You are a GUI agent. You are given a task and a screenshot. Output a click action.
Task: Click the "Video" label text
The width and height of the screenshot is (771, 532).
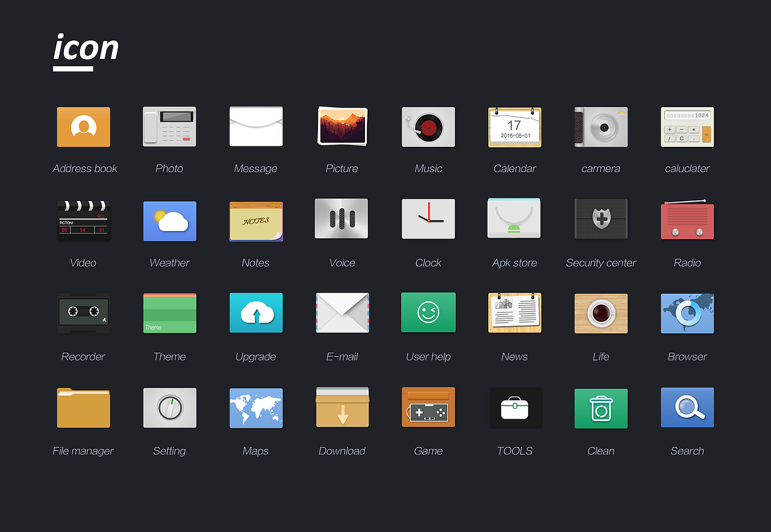coord(83,263)
